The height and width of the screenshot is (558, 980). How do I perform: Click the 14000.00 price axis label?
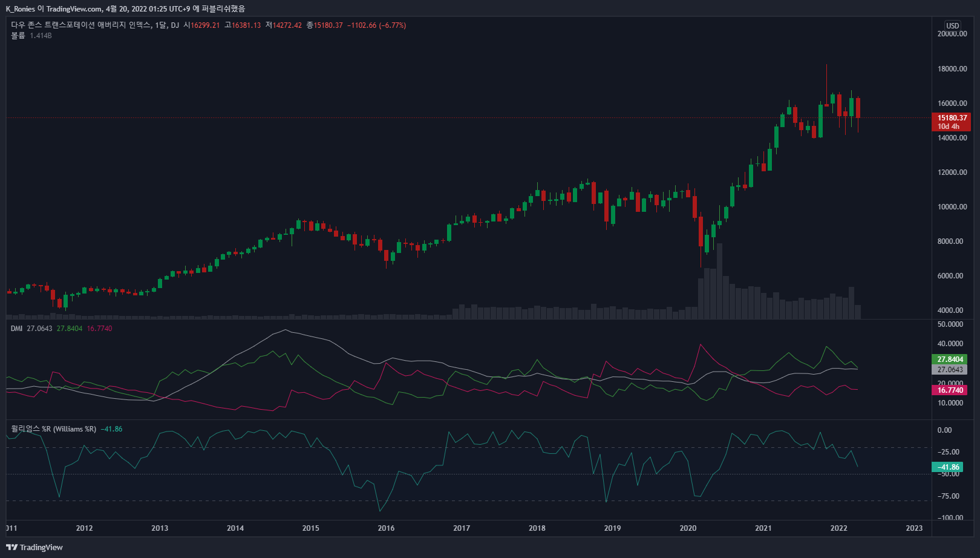tap(952, 138)
